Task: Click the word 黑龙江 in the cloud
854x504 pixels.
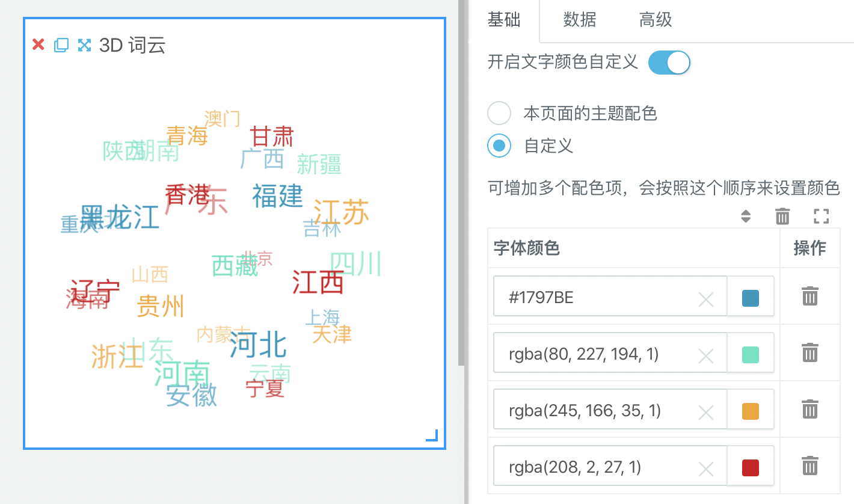Action: click(120, 217)
